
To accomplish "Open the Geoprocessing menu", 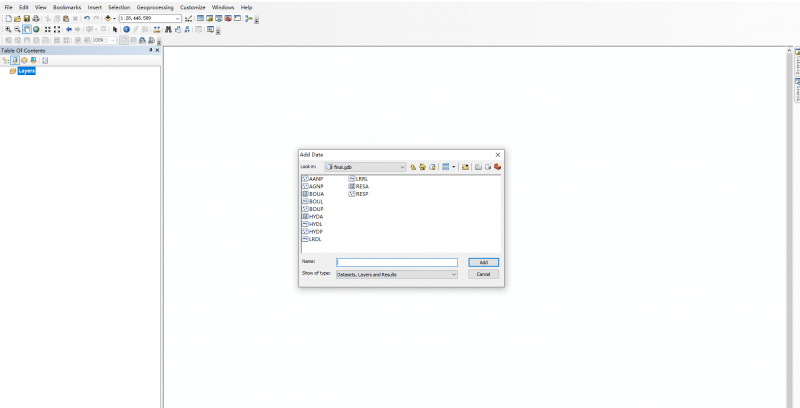I will [x=155, y=7].
